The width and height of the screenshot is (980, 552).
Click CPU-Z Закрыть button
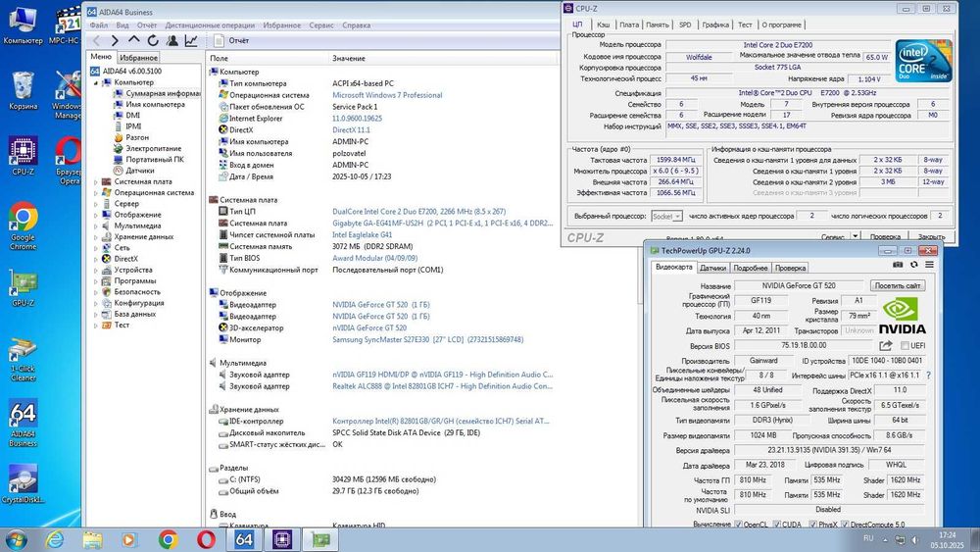click(x=931, y=237)
